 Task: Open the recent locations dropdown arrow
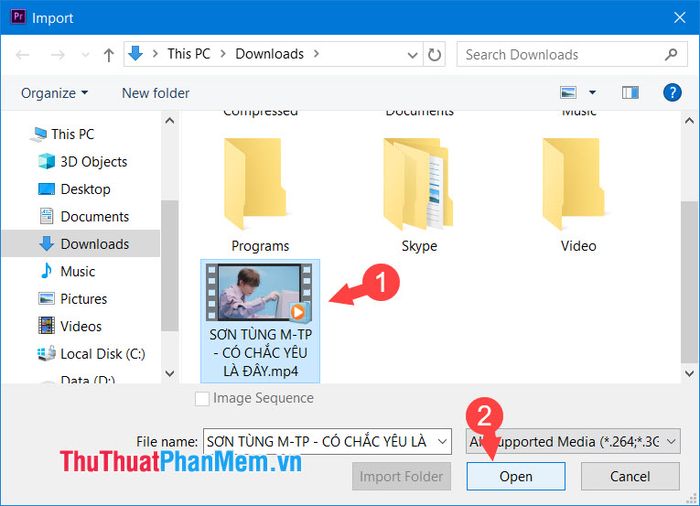click(x=85, y=55)
